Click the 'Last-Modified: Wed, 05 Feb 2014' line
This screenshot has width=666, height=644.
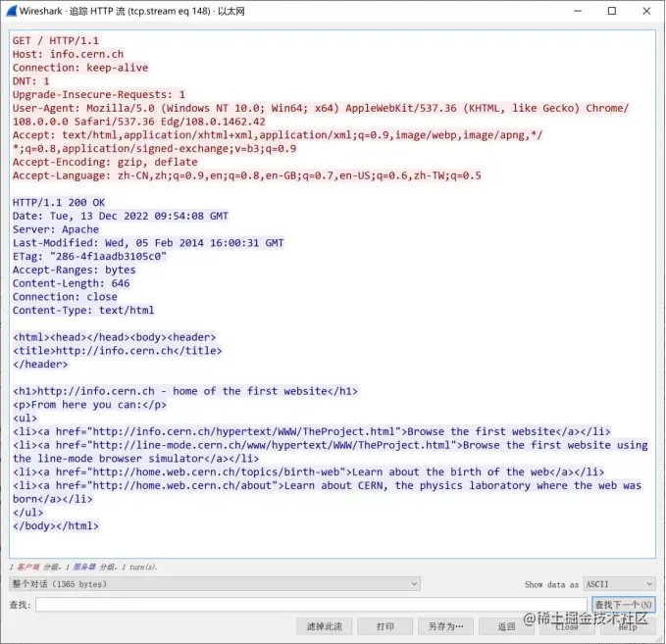click(x=148, y=243)
